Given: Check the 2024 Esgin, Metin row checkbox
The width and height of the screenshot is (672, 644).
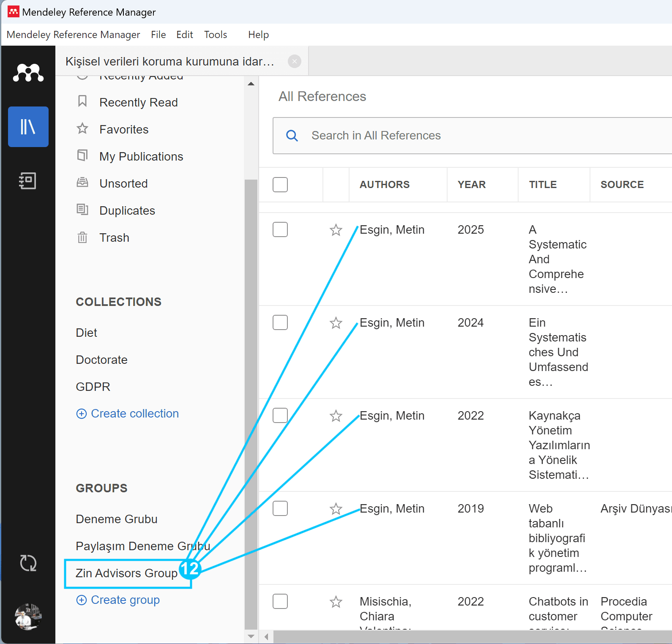Looking at the screenshot, I should point(280,322).
